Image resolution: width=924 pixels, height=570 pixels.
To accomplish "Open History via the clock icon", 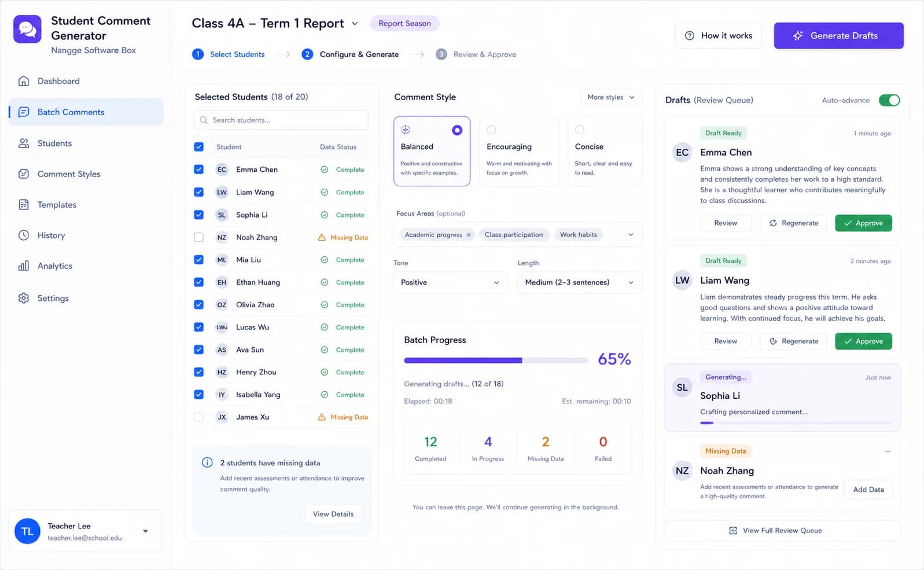I will 24,236.
